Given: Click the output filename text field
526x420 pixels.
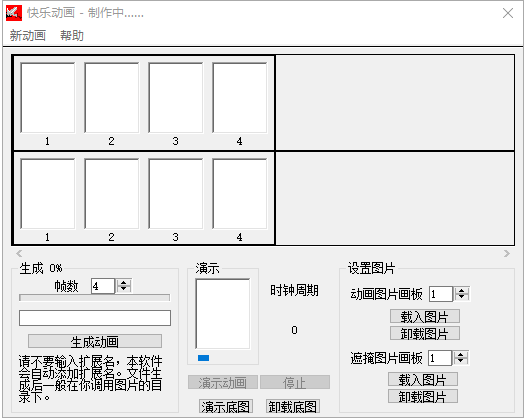Looking at the screenshot, I should tap(95, 318).
